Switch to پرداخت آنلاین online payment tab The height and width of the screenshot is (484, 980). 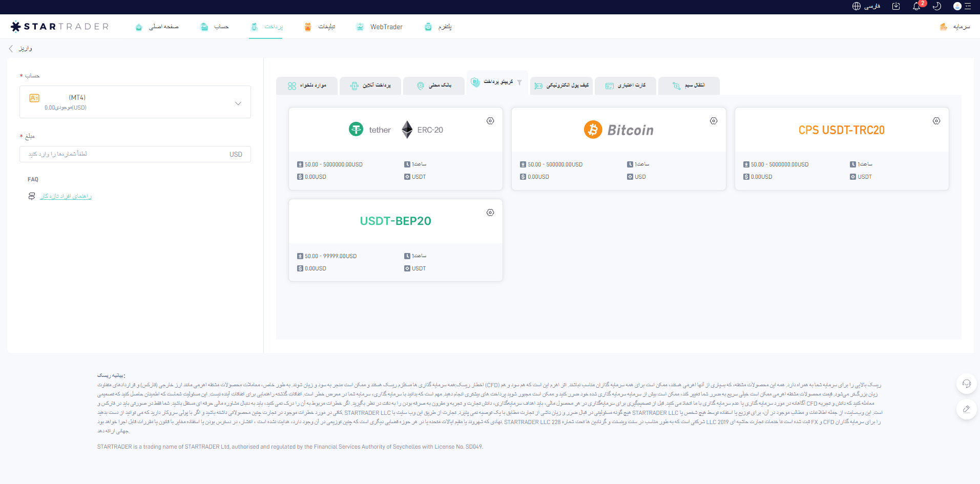click(370, 86)
